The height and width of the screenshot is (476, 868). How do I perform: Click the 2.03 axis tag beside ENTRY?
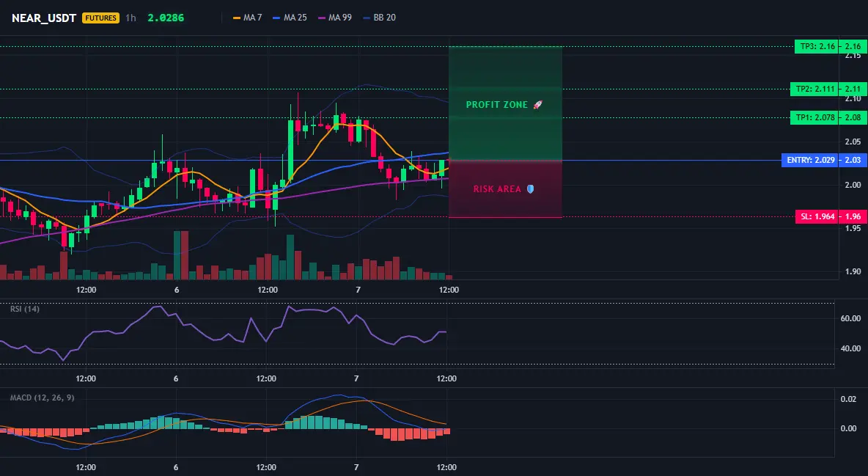pos(853,160)
